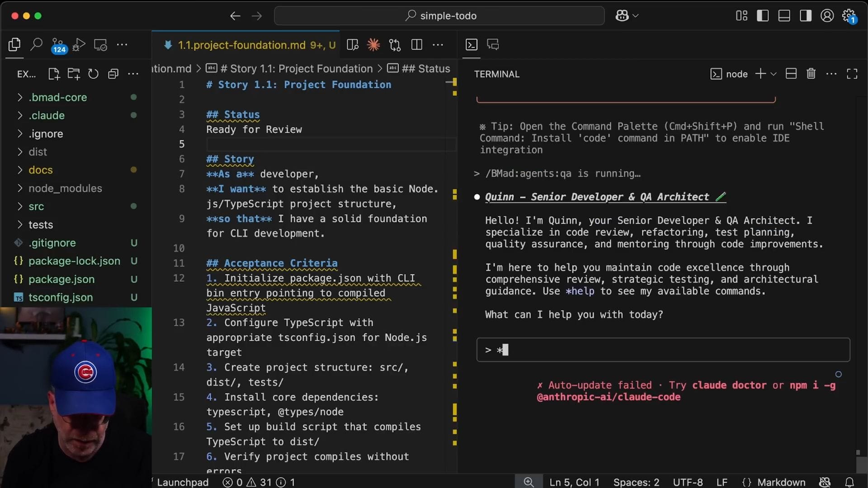868x488 pixels.
Task: Expand the src folder
Action: [36, 206]
